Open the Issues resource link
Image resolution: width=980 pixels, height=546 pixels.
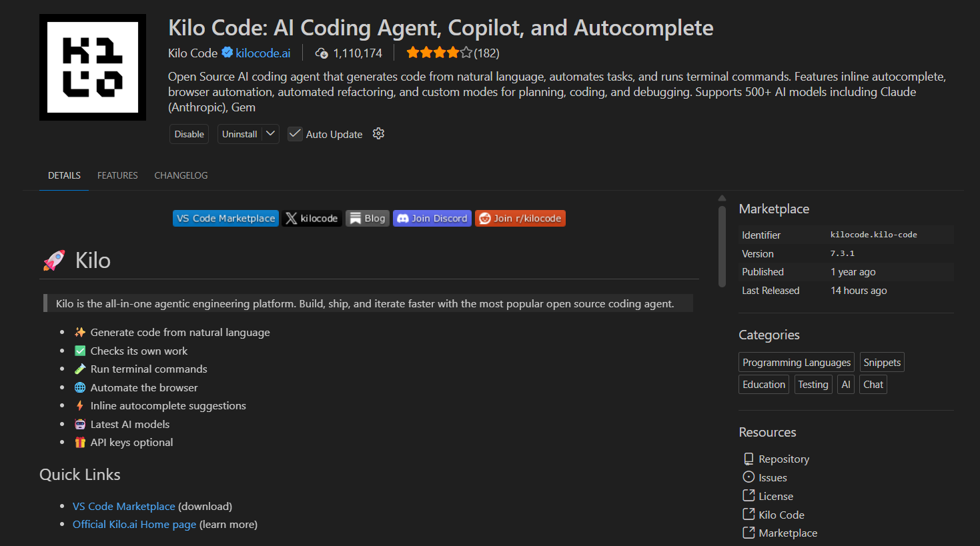773,478
